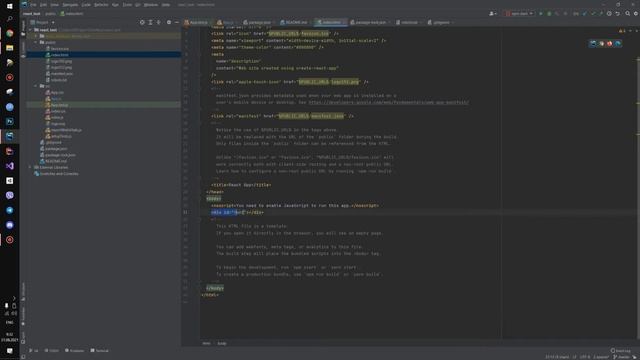Open the TODO tool window button
The image size is (640, 360).
(52, 351)
